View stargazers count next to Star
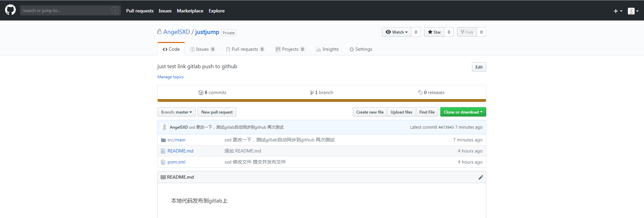Viewport: 644px width, 218px height. (x=449, y=32)
